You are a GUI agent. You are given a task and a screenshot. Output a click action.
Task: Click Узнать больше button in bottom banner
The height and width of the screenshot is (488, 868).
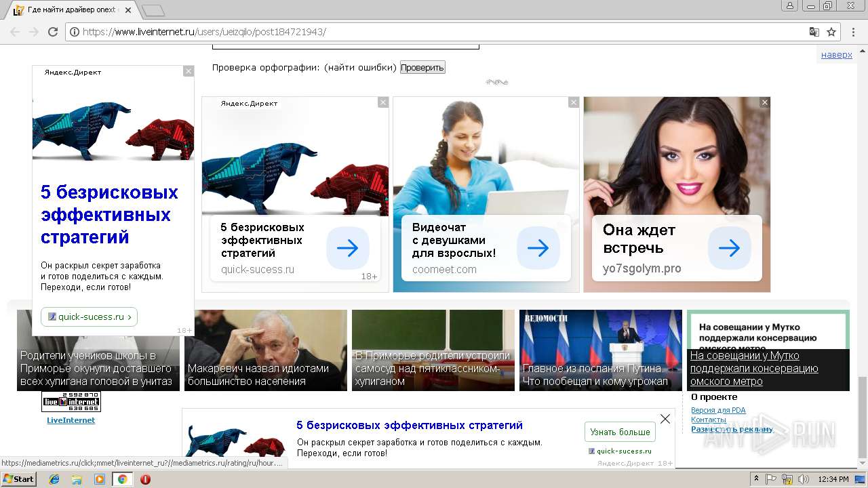[x=620, y=432]
